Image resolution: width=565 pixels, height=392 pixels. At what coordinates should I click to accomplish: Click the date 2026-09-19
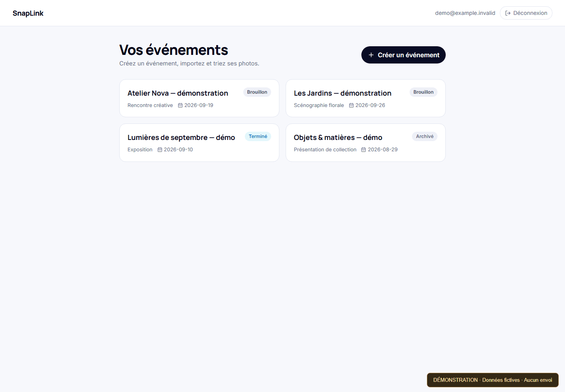click(x=199, y=105)
